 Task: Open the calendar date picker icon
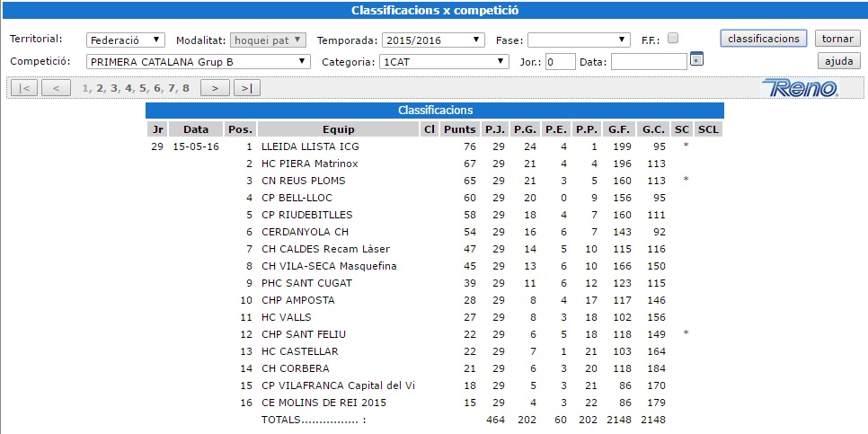696,59
